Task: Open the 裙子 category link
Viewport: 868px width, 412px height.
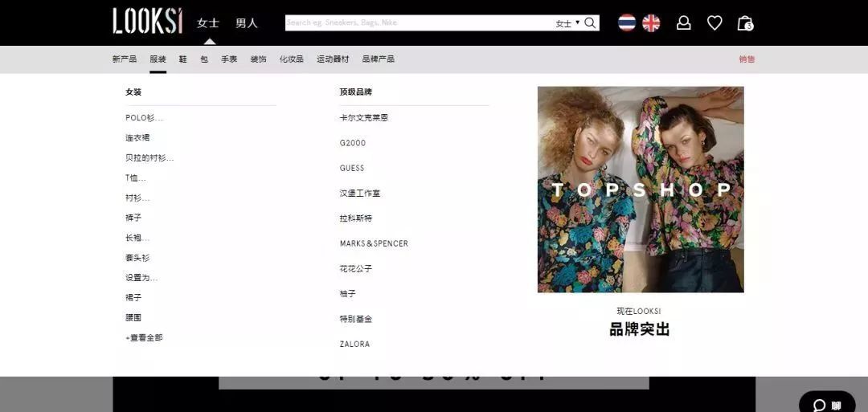Action: 133,297
